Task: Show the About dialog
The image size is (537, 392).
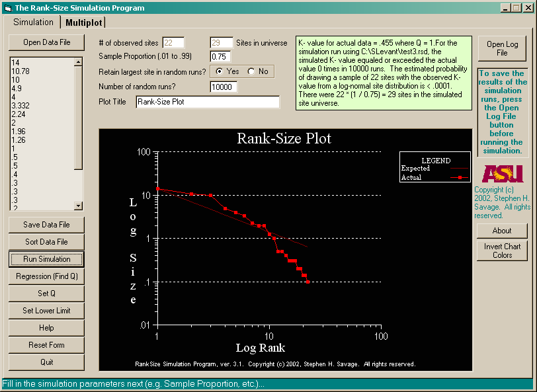Action: pyautogui.click(x=502, y=231)
